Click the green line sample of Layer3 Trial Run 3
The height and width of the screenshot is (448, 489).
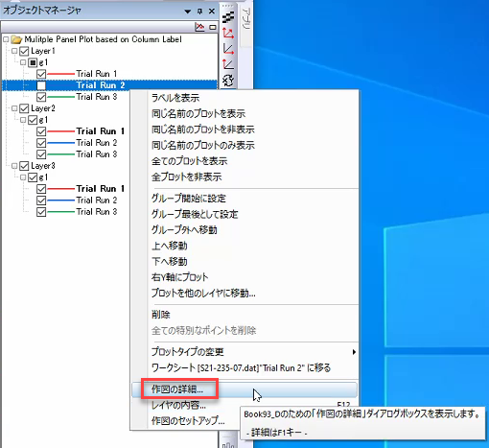tap(60, 212)
